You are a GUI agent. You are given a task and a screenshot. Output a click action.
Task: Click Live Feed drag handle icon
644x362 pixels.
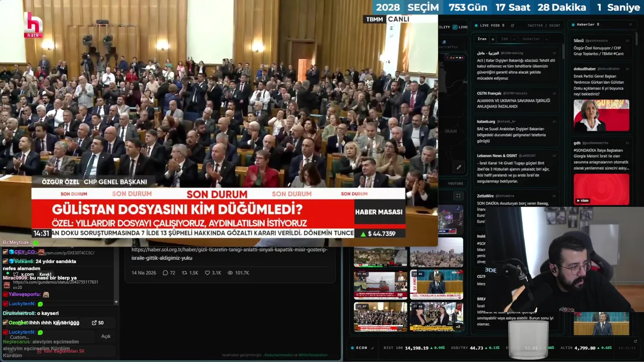pyautogui.click(x=503, y=25)
